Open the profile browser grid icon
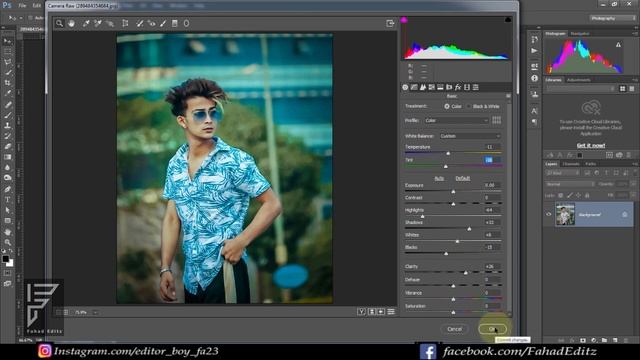 click(496, 120)
